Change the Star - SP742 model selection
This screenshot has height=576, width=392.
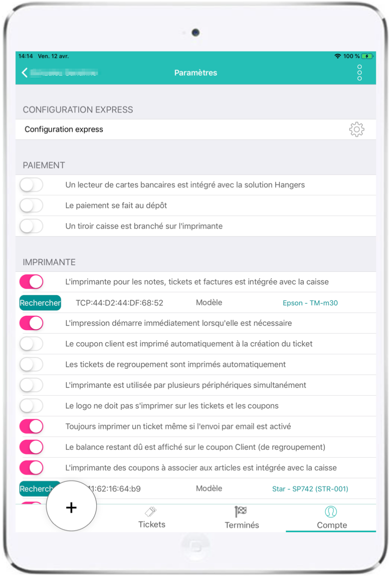[x=310, y=489]
